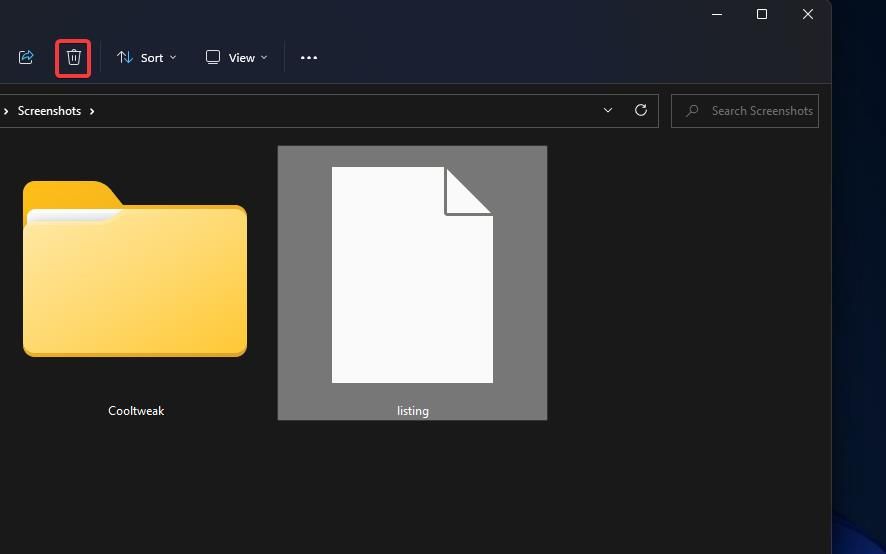The width and height of the screenshot is (886, 554).
Task: Click the Share icon in the toolbar
Action: pos(26,57)
